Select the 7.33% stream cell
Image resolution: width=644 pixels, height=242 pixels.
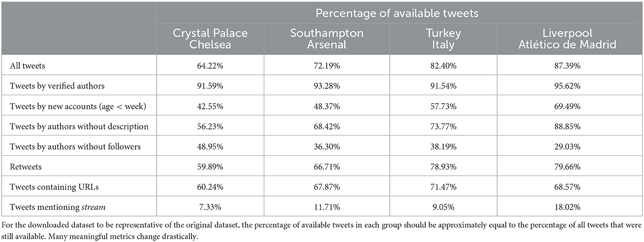(x=210, y=207)
